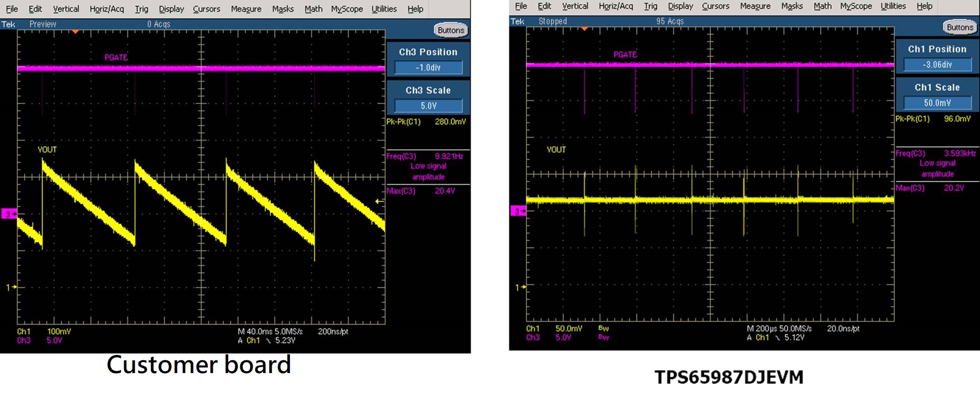Open Edit menu in Customer board scope
Image resolution: width=980 pixels, height=405 pixels.
[35, 9]
